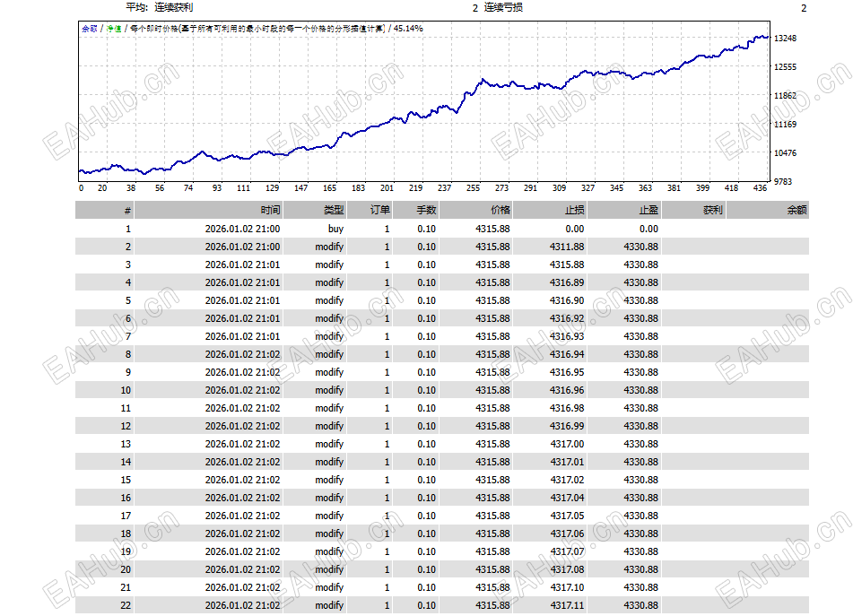Click the 436 tick on chart x-axis
This screenshot has width=853, height=616.
click(760, 188)
